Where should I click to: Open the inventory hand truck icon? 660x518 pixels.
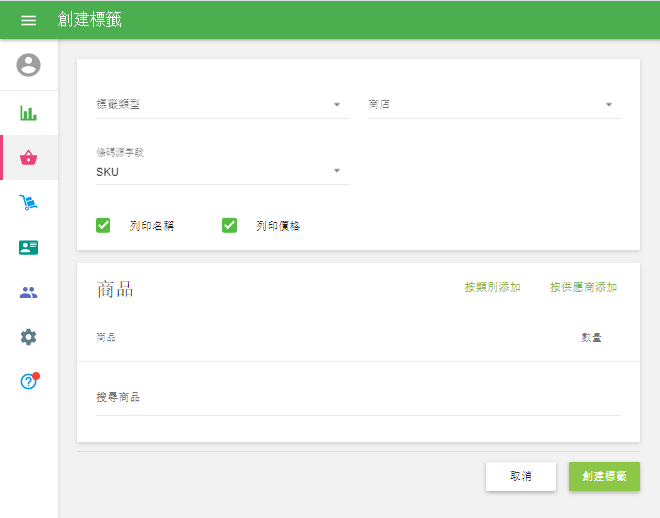29,203
